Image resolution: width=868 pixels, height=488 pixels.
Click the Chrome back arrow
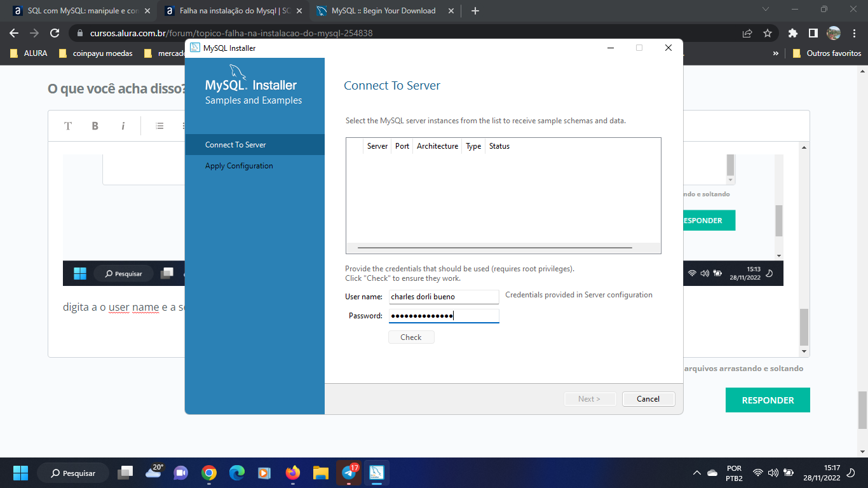coord(14,33)
